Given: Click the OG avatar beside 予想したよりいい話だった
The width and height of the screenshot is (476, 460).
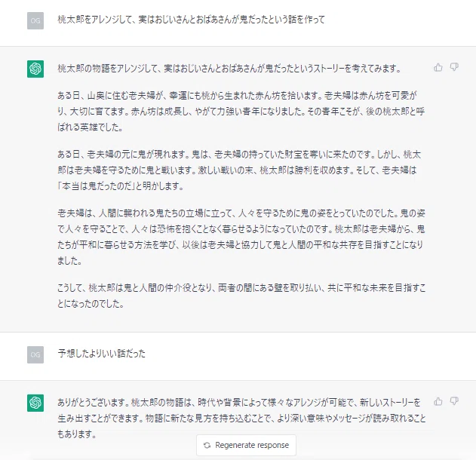Looking at the screenshot, I should tap(35, 354).
